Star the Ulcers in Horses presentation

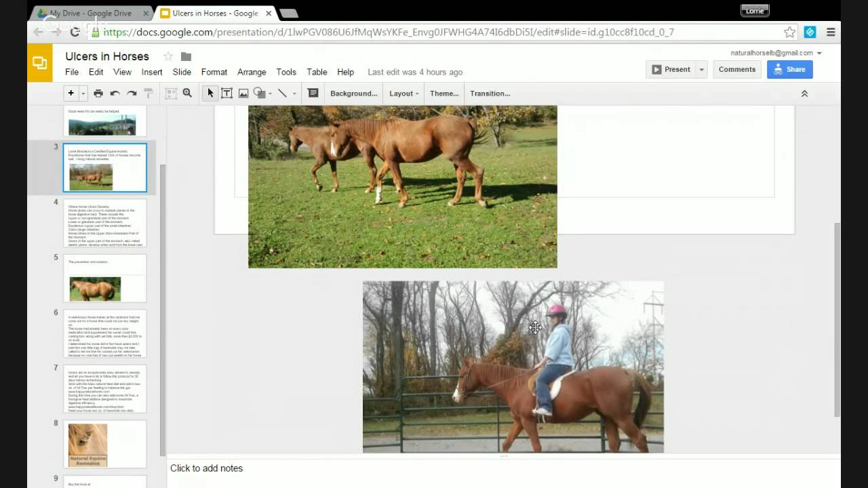click(x=168, y=56)
